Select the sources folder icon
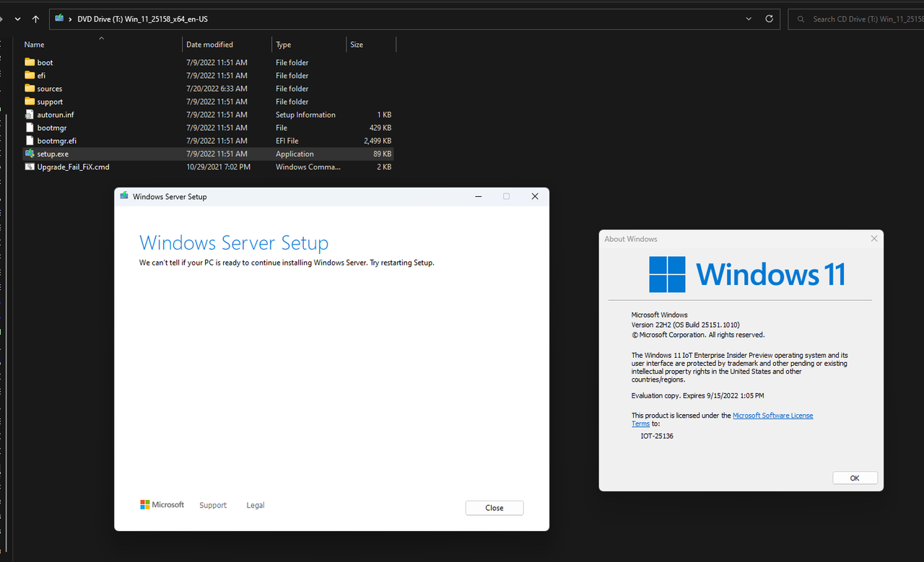The height and width of the screenshot is (562, 924). coord(30,88)
